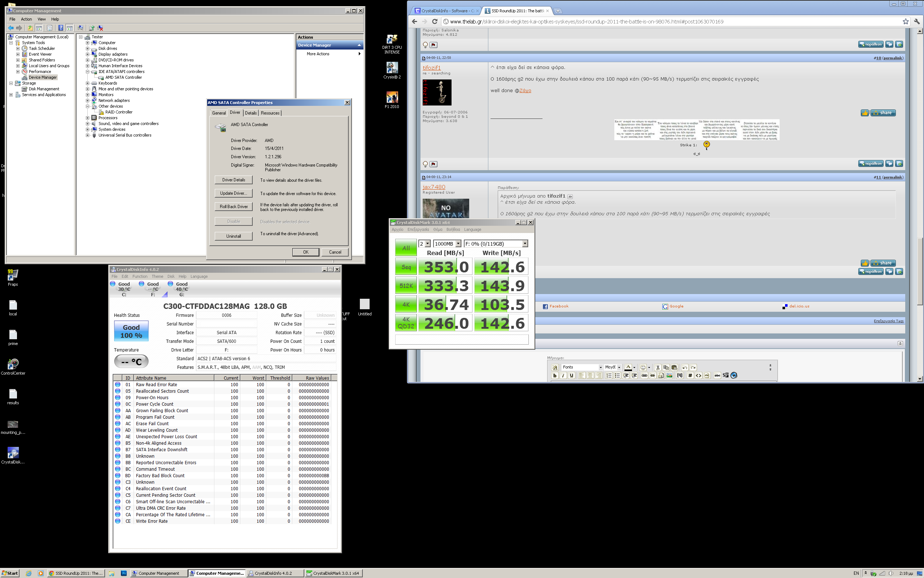Open the Crysis 2 desktop icon
The image size is (924, 578).
click(x=392, y=70)
